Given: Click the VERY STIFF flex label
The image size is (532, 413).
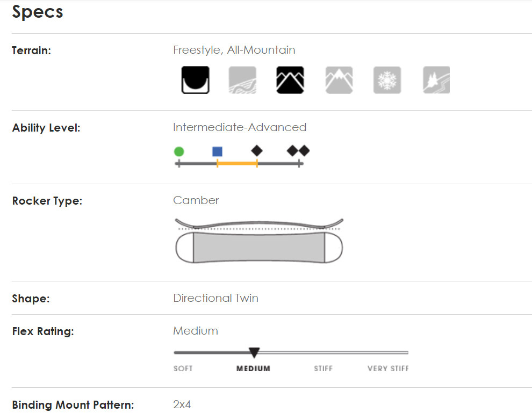Looking at the screenshot, I should coord(388,368).
